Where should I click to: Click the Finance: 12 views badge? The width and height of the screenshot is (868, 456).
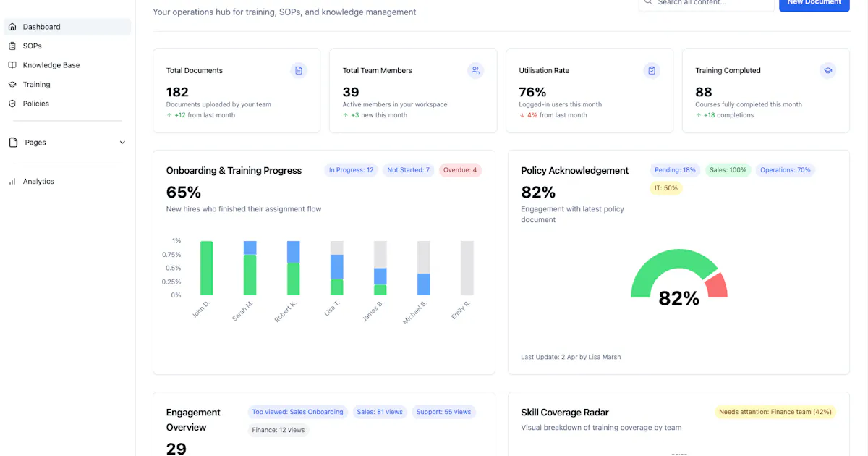click(x=278, y=430)
